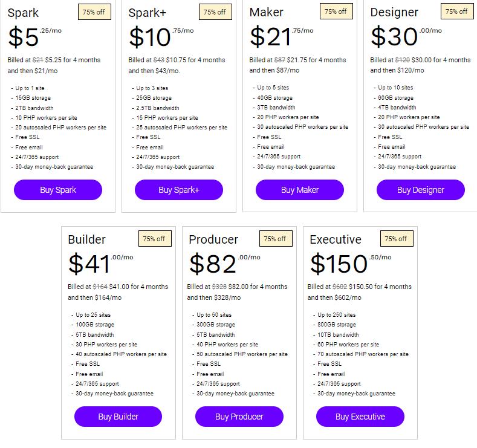Click the Producer plan heading
477x448 pixels.
click(213, 239)
